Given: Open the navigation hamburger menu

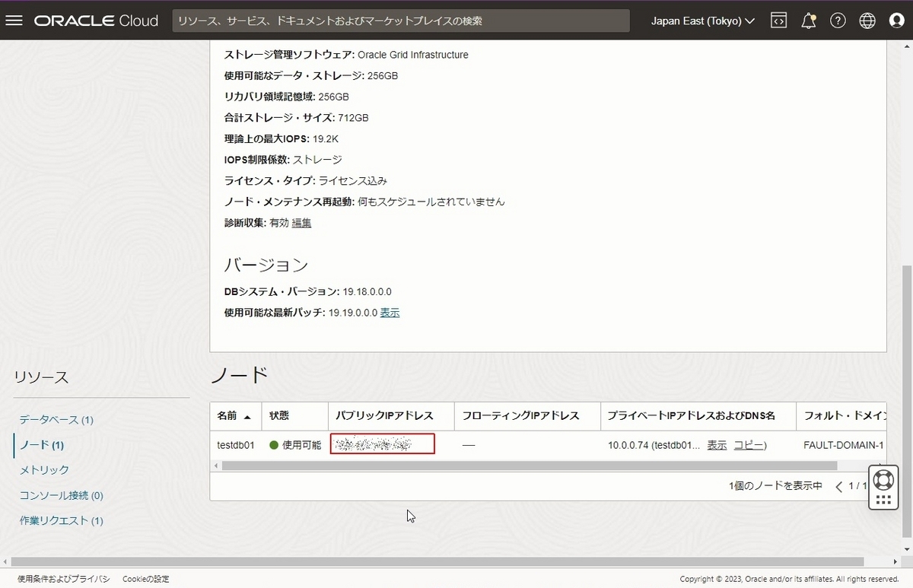Looking at the screenshot, I should pyautogui.click(x=14, y=21).
